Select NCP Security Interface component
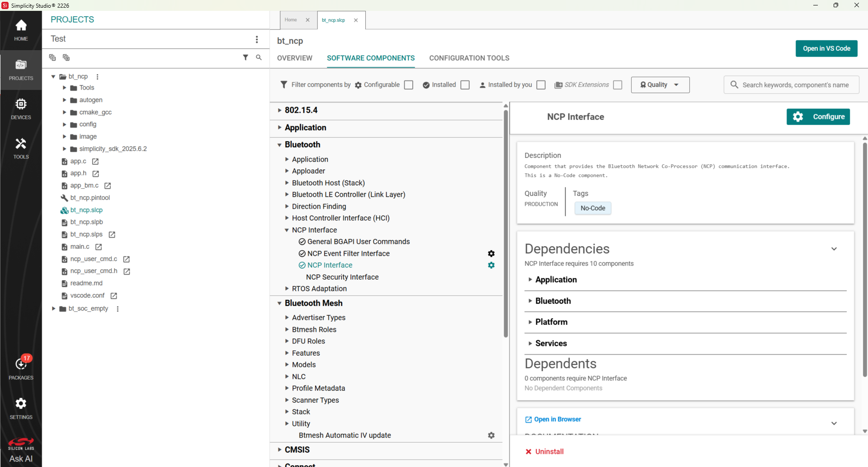868x467 pixels. 342,277
